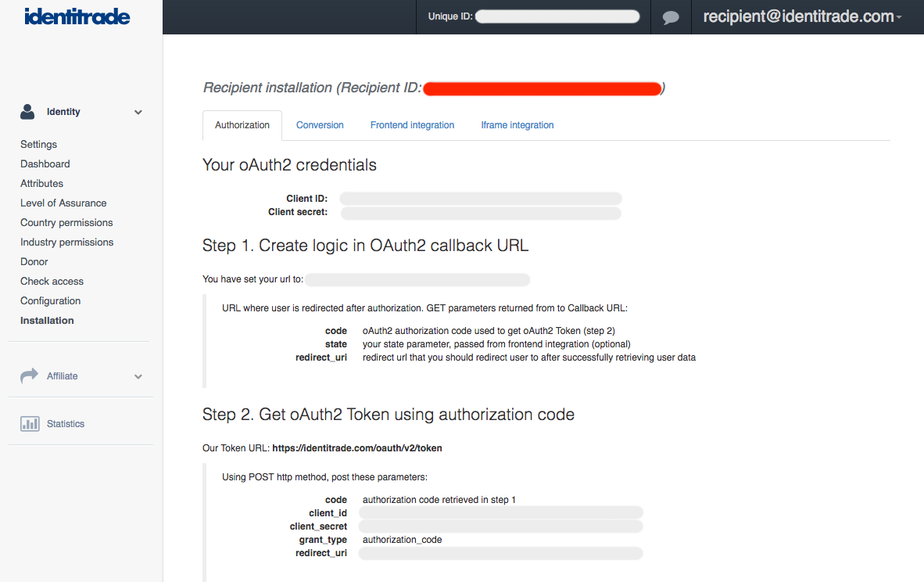This screenshot has width=924, height=582.
Task: Click the identitrade logo
Action: click(x=77, y=16)
